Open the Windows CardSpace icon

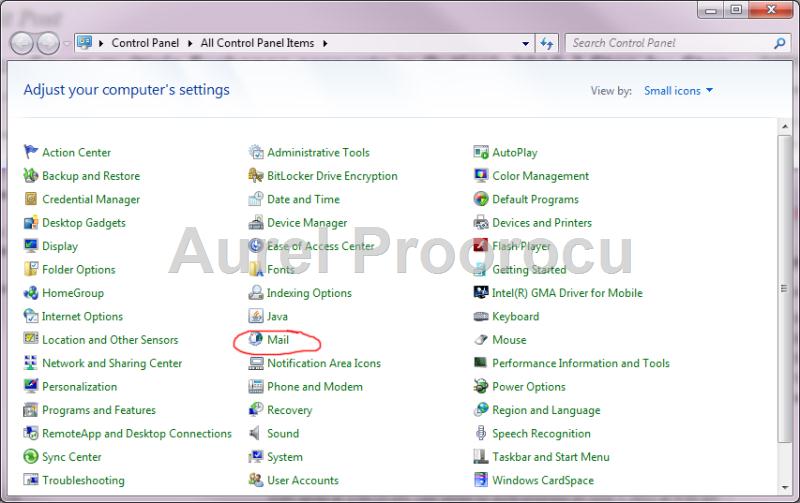click(x=481, y=480)
